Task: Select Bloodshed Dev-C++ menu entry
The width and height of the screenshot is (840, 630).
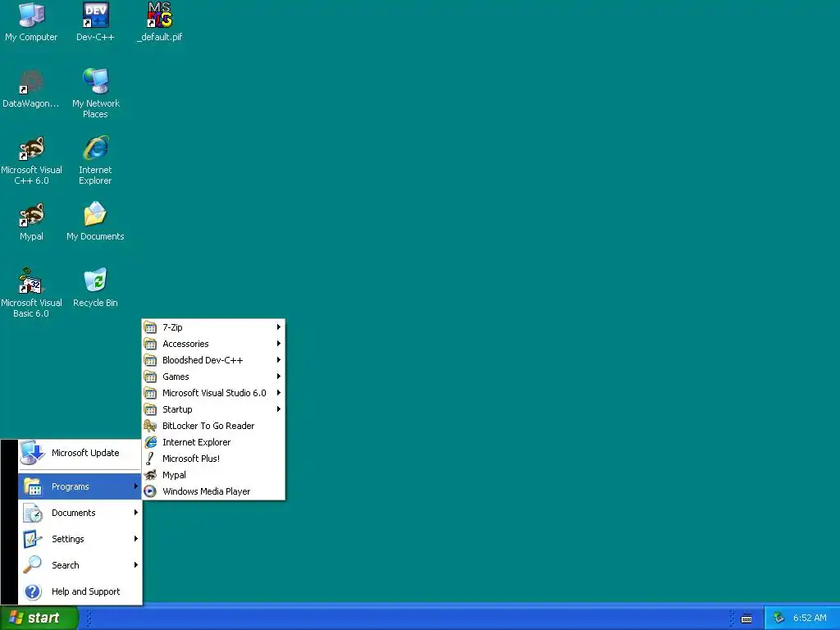Action: (x=213, y=360)
